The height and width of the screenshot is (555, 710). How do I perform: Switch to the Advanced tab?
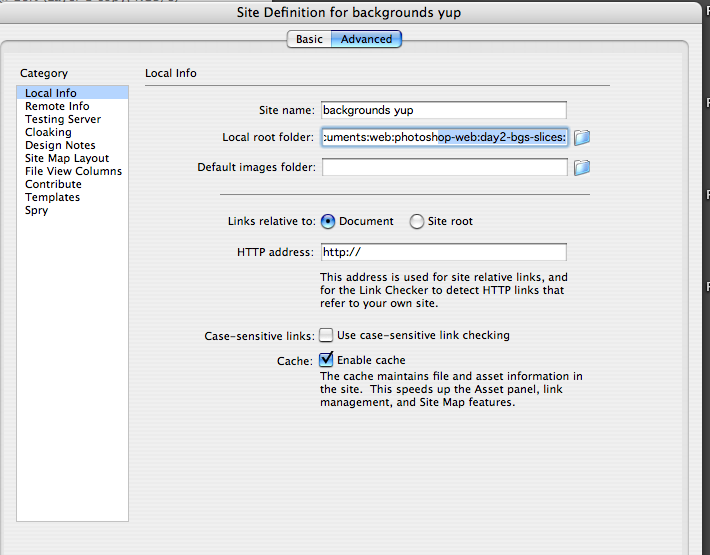coord(366,39)
